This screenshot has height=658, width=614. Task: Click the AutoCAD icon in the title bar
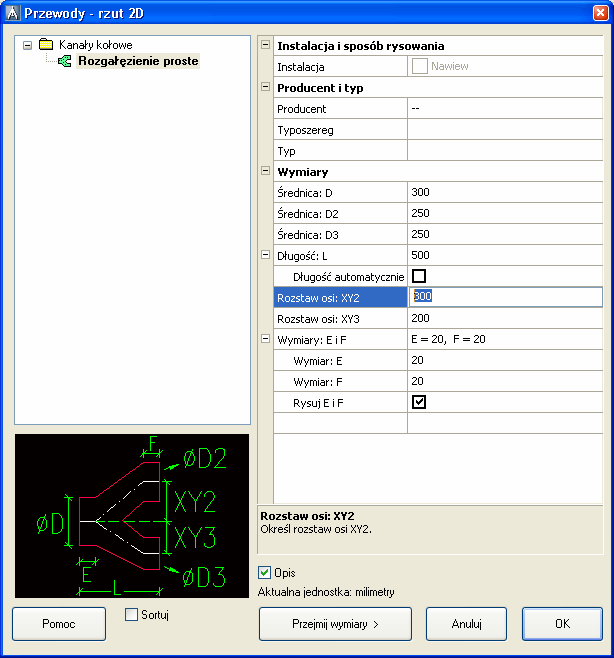13,13
